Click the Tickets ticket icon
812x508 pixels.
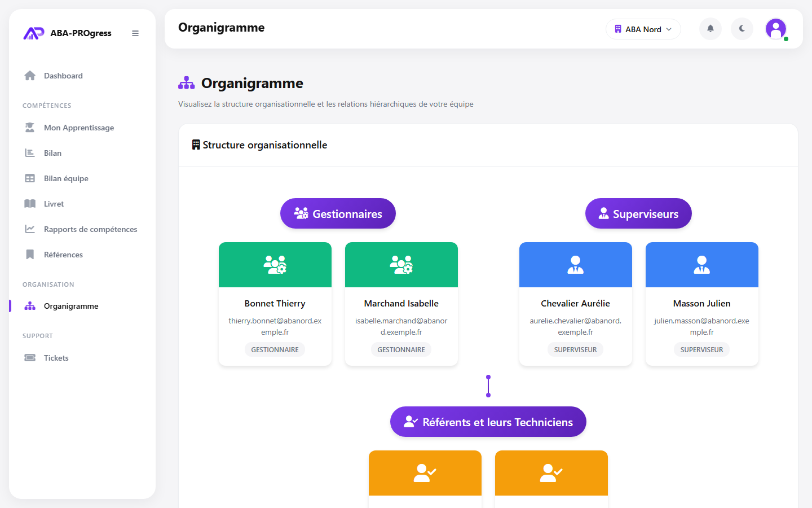[x=30, y=358]
